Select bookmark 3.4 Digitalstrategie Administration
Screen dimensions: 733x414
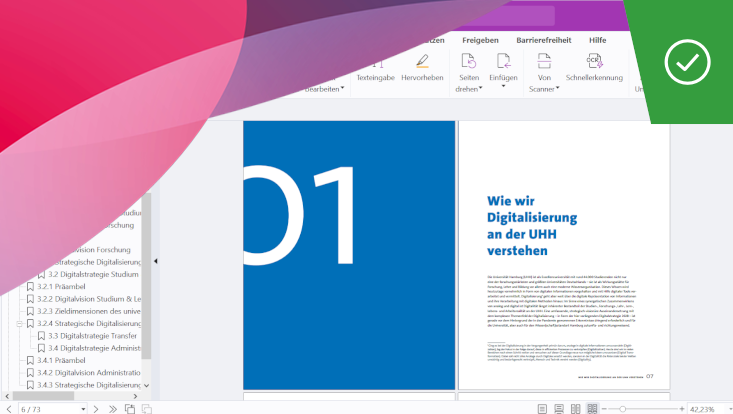94,348
